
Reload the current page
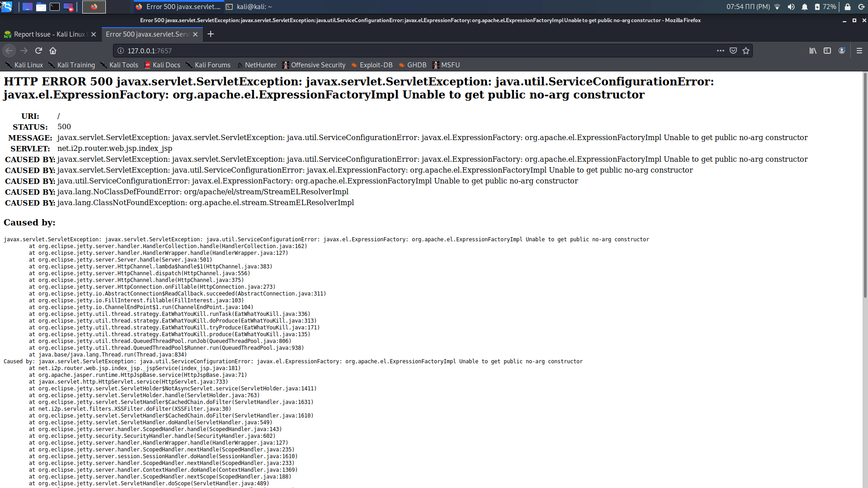click(x=38, y=51)
